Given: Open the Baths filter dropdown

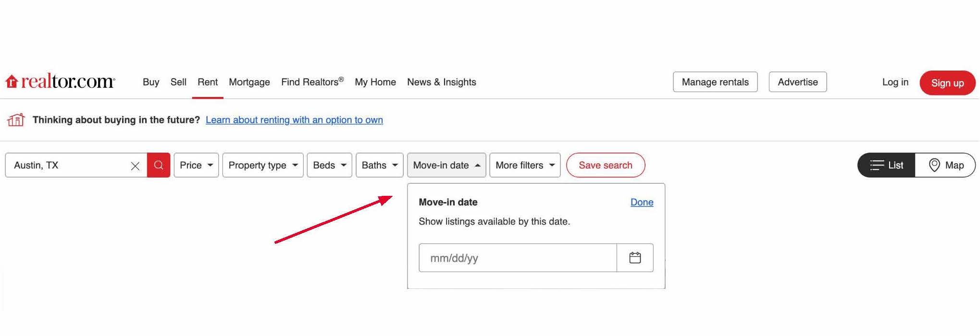Looking at the screenshot, I should click(379, 165).
